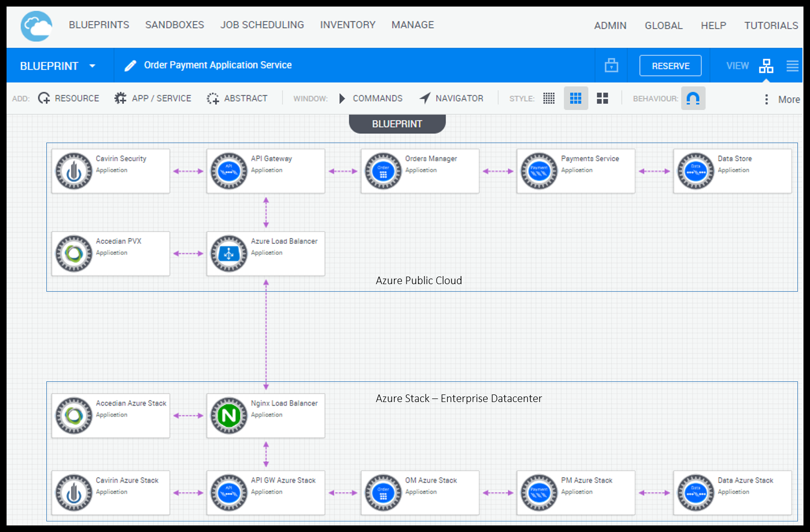
Task: Open the HELP link
Action: pyautogui.click(x=713, y=25)
